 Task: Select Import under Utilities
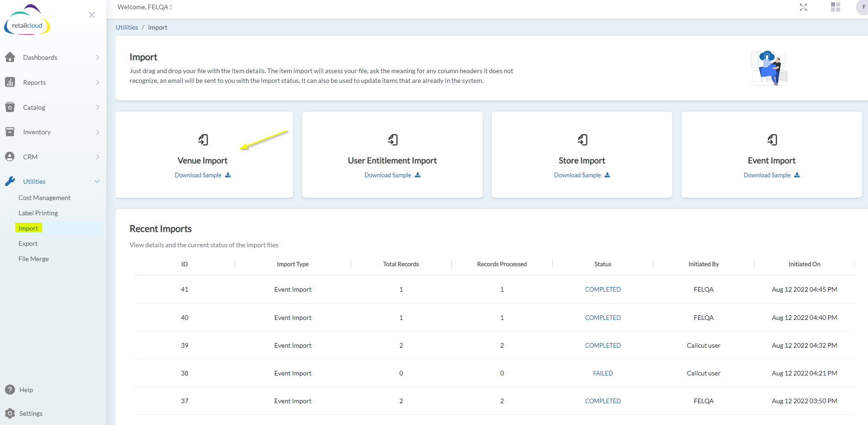tap(28, 228)
